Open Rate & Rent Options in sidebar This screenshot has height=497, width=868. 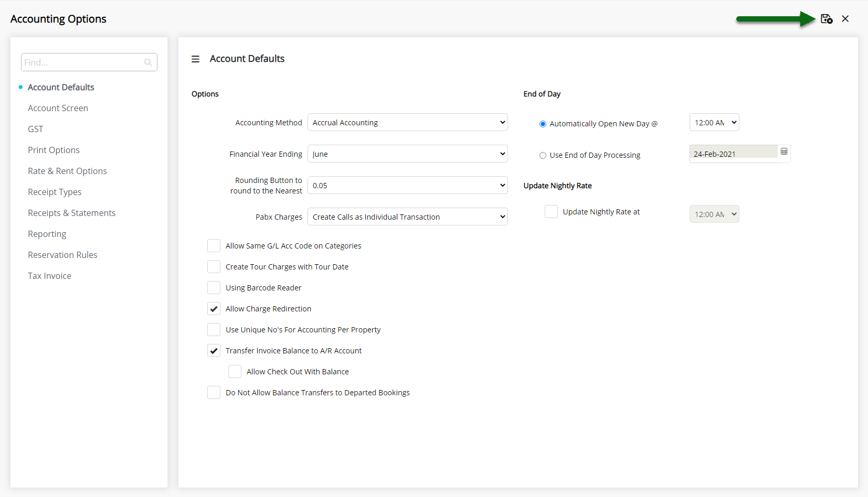67,171
